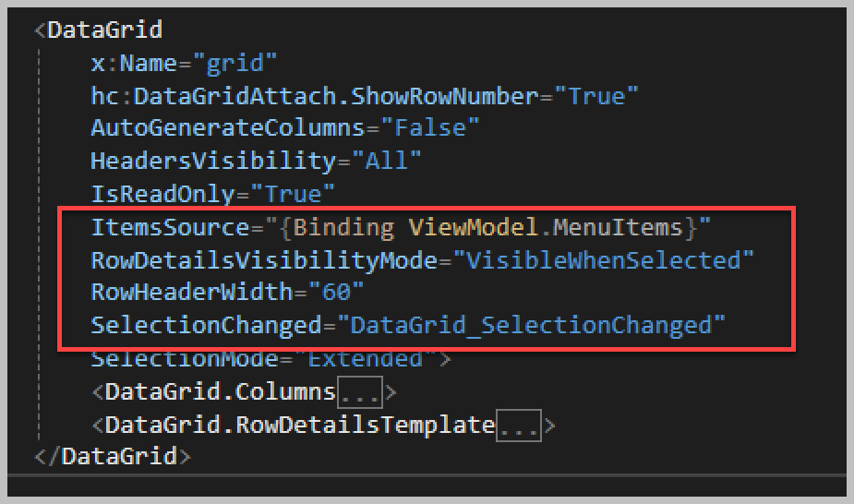
Task: Click the SelectionChanged attribute name
Action: 206,325
